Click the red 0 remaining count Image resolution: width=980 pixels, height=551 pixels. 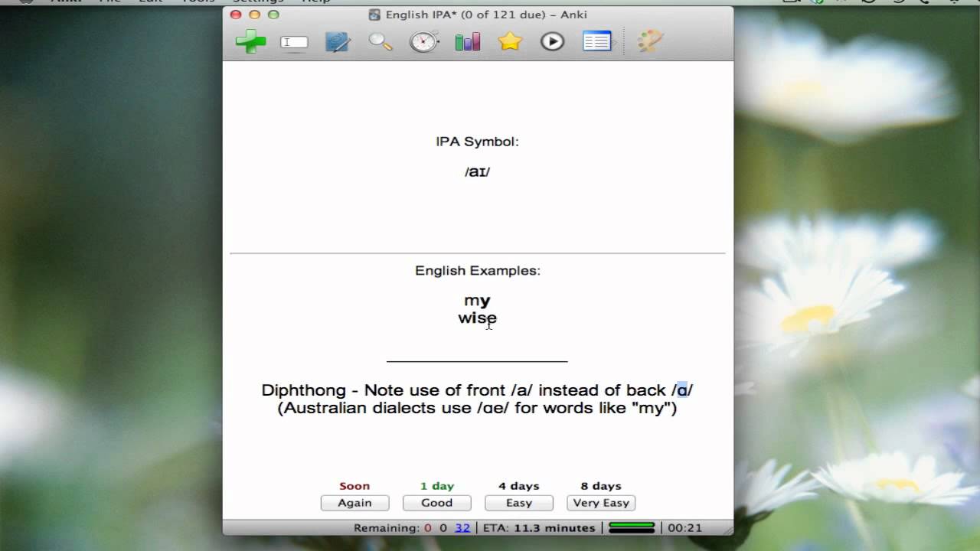(428, 528)
